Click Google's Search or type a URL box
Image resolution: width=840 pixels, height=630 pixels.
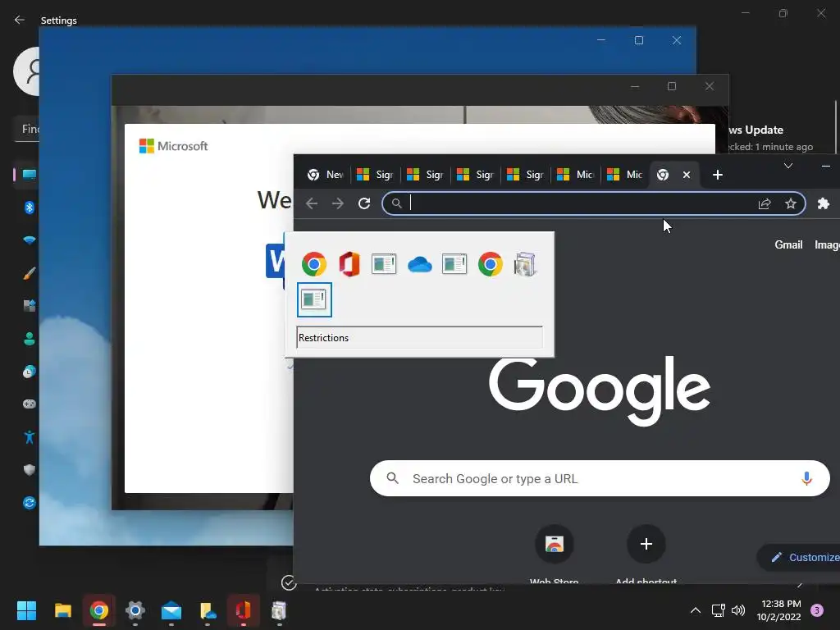(600, 478)
